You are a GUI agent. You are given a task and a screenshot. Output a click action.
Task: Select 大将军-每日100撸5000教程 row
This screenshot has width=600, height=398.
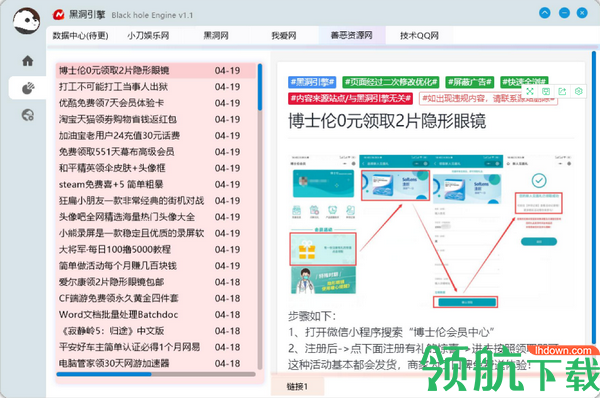tap(156, 250)
